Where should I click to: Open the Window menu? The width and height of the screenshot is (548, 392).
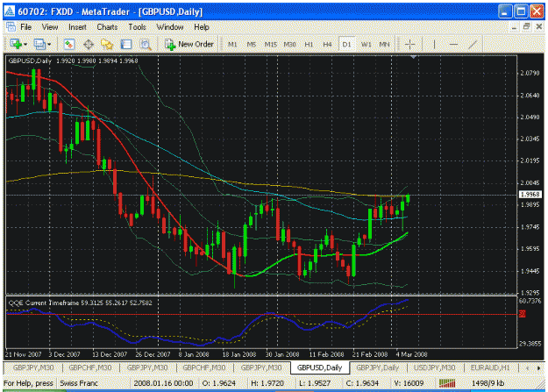pos(170,27)
